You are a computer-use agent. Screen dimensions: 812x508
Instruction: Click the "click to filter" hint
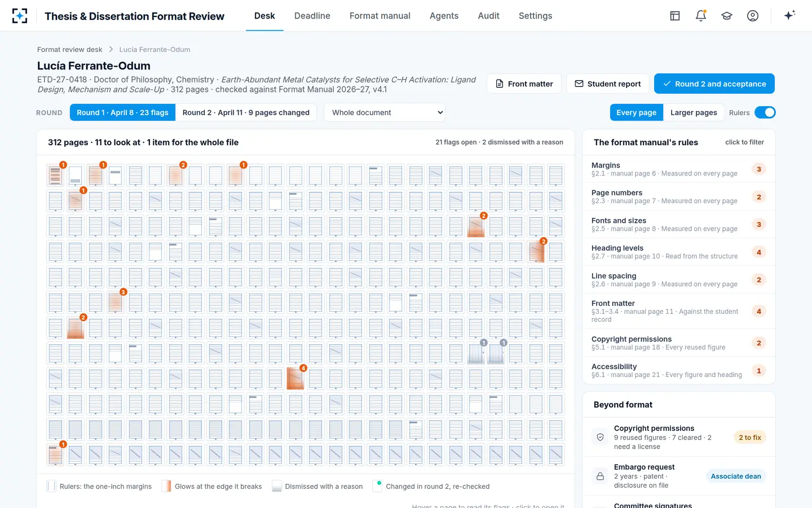coord(744,142)
